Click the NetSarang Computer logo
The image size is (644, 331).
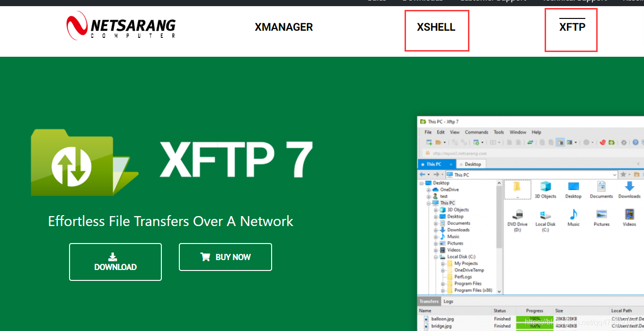point(121,25)
